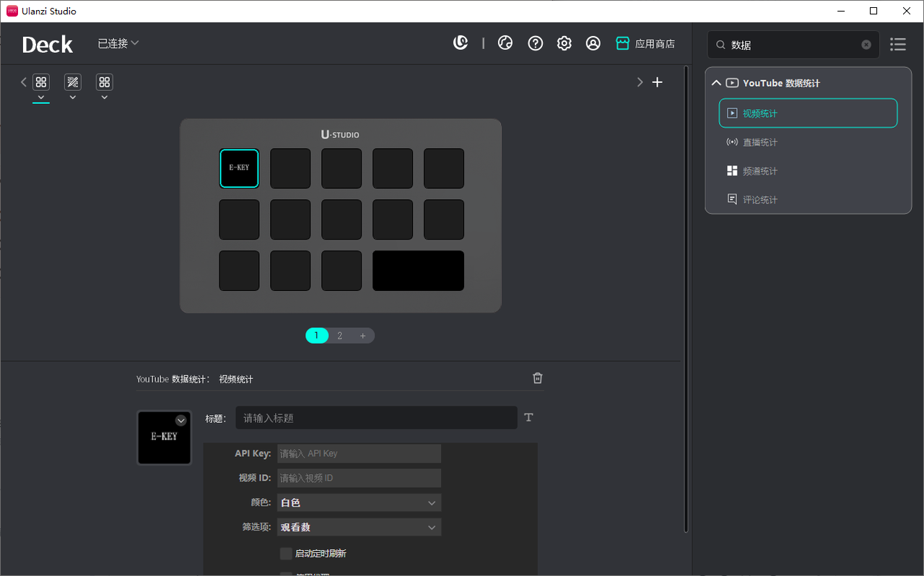This screenshot has height=576, width=924.
Task: Select the E-KEY button on the deck
Action: tap(239, 168)
